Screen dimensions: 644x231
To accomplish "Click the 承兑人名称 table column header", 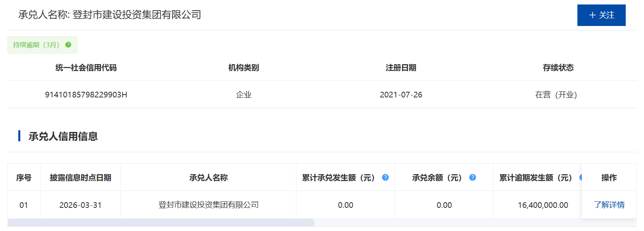I will point(208,178).
